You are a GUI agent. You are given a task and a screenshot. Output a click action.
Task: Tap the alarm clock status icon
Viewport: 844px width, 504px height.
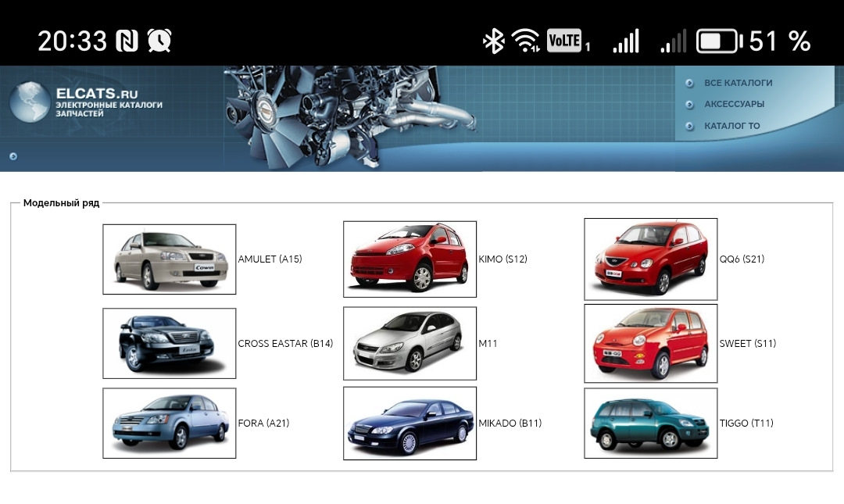159,41
